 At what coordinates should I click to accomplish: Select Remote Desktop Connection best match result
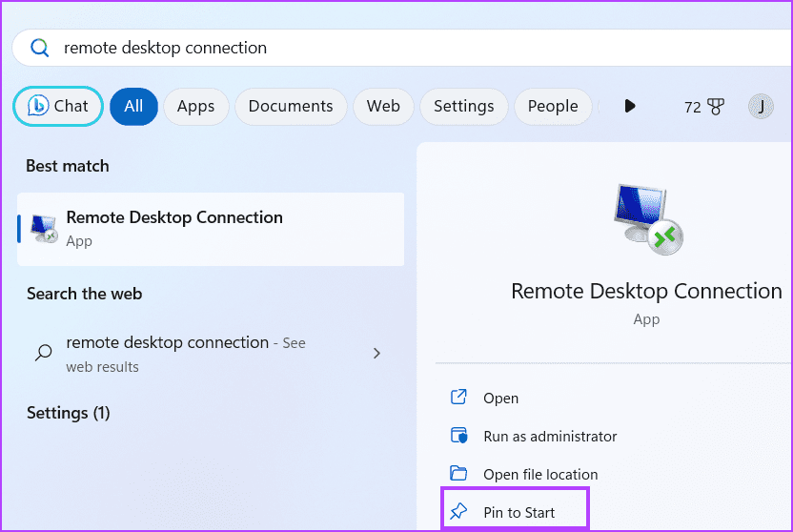pos(211,229)
